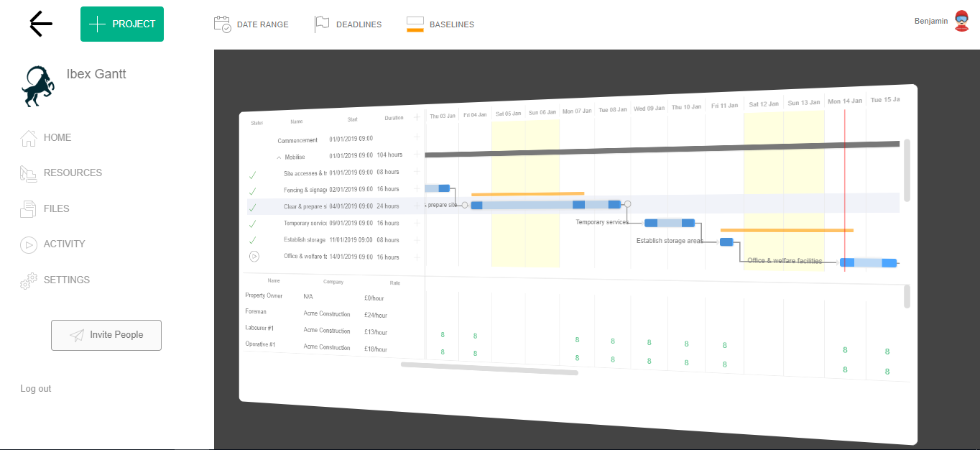Click the Log out link

point(36,389)
